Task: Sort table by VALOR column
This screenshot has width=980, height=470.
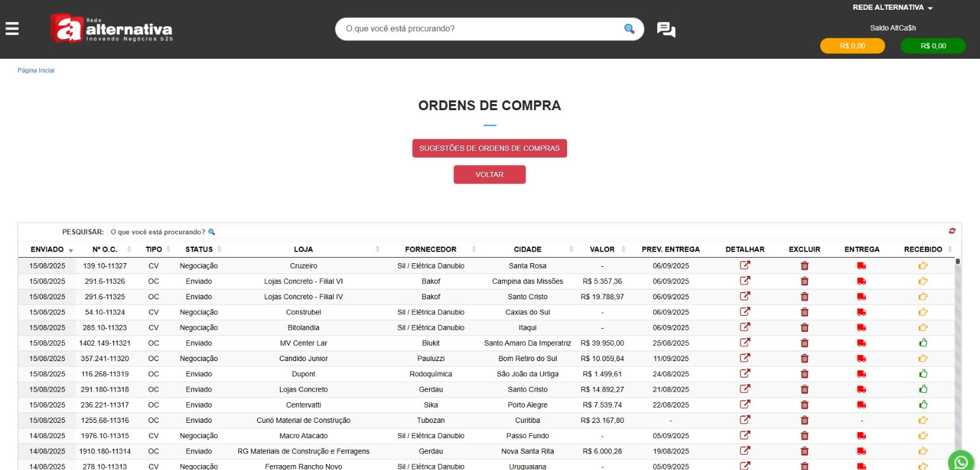Action: [x=602, y=249]
